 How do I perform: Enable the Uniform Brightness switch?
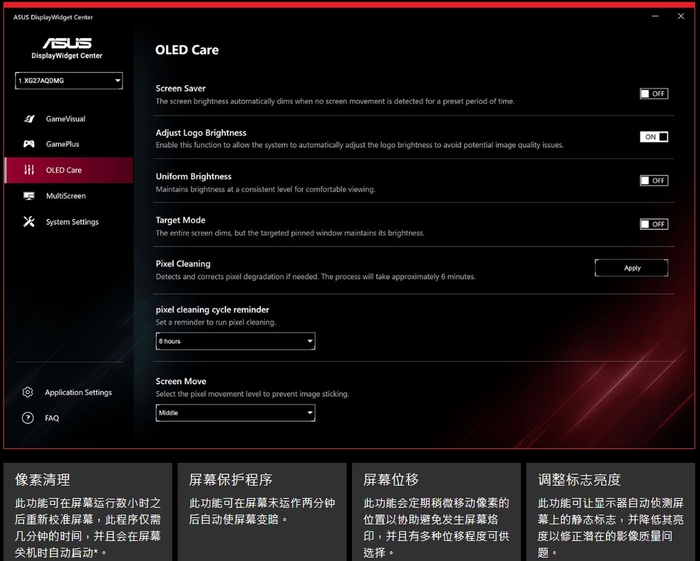tap(654, 180)
